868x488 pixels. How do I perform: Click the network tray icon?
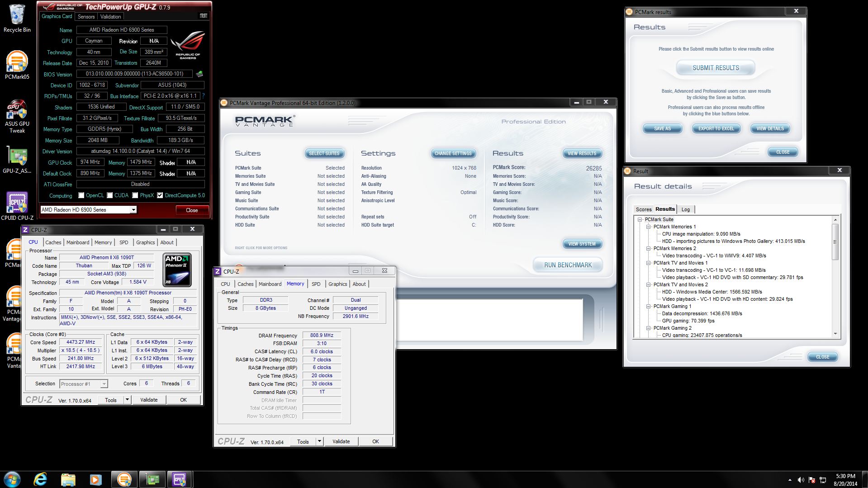823,480
